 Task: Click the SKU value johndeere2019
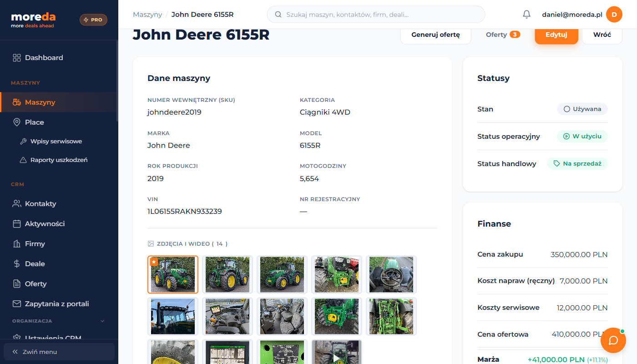pos(174,112)
